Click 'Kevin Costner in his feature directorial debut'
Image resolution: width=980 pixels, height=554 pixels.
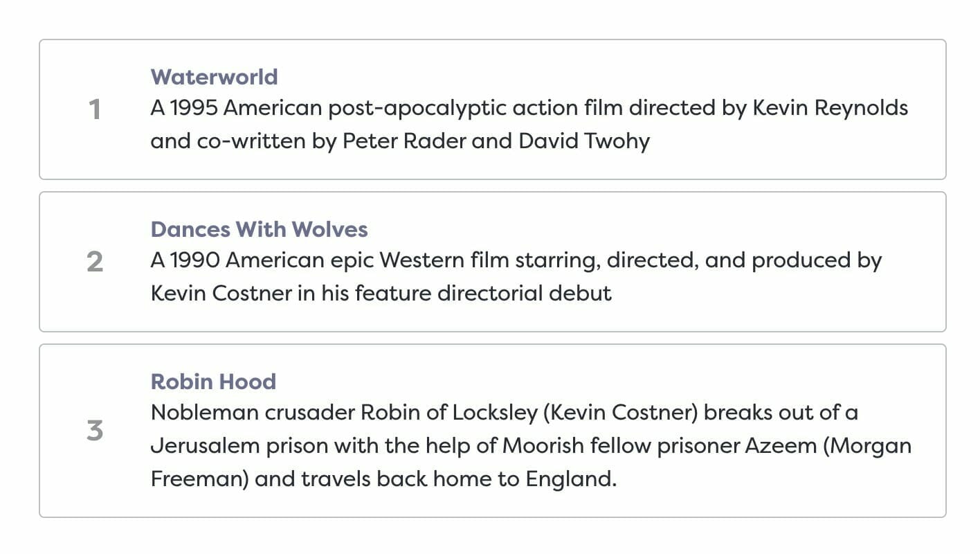point(381,294)
